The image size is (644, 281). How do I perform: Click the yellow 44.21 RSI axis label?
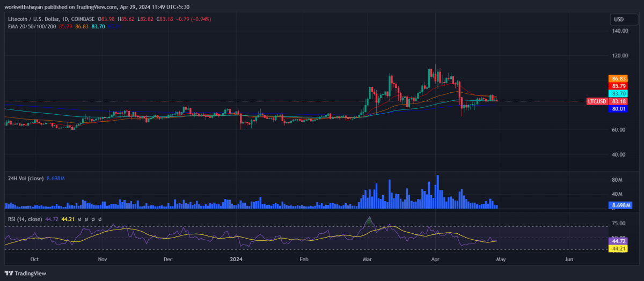pos(619,248)
